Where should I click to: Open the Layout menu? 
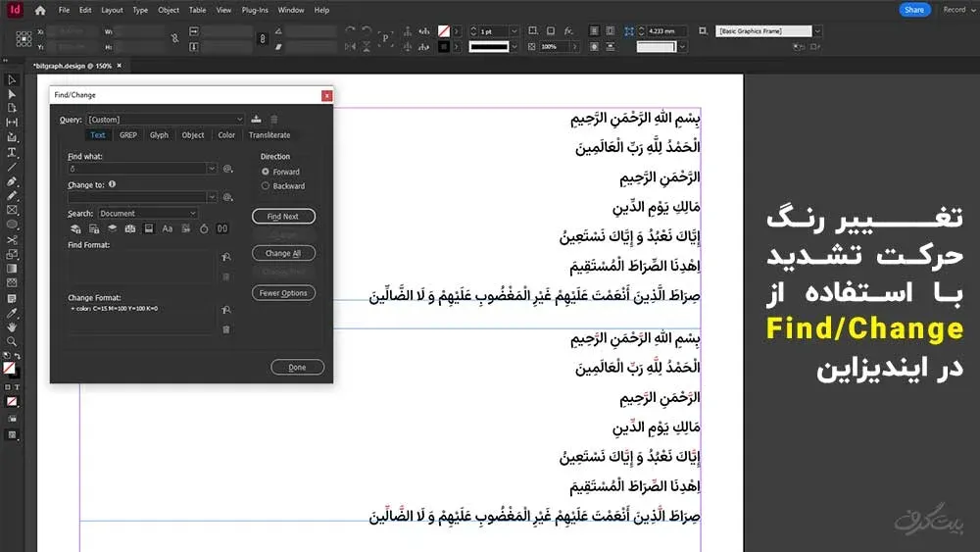[x=112, y=10]
